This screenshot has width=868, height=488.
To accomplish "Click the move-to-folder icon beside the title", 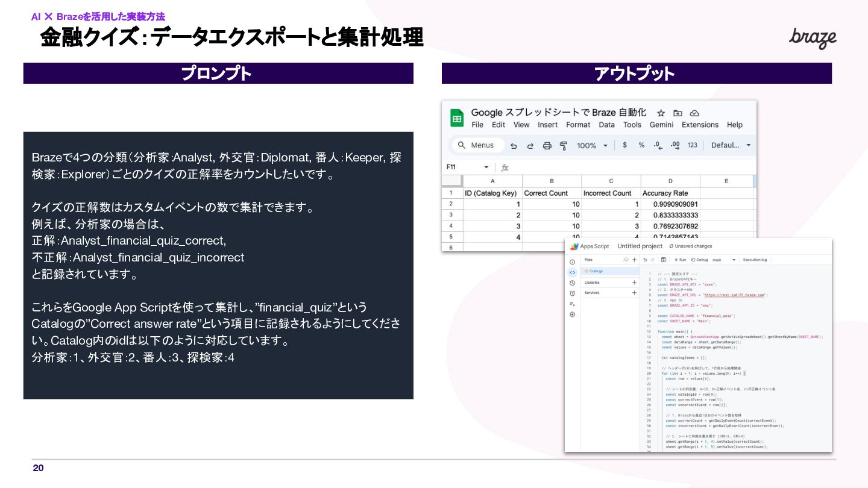I will [678, 113].
